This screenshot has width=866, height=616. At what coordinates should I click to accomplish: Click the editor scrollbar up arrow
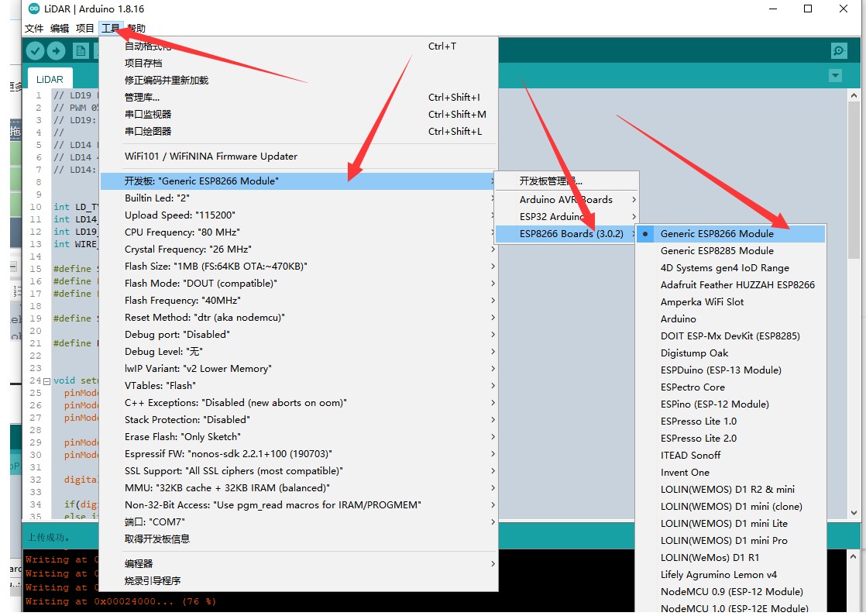pos(854,95)
